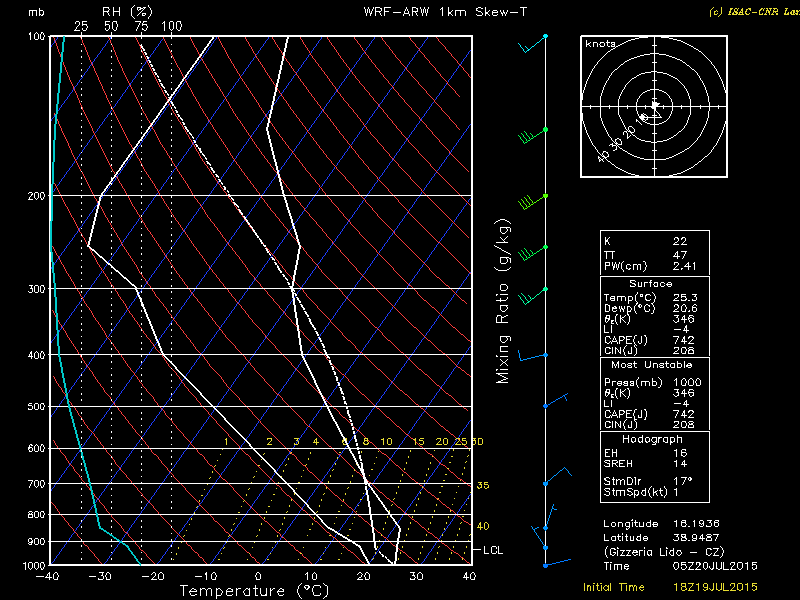Click the -40 temperature axis label

47,577
